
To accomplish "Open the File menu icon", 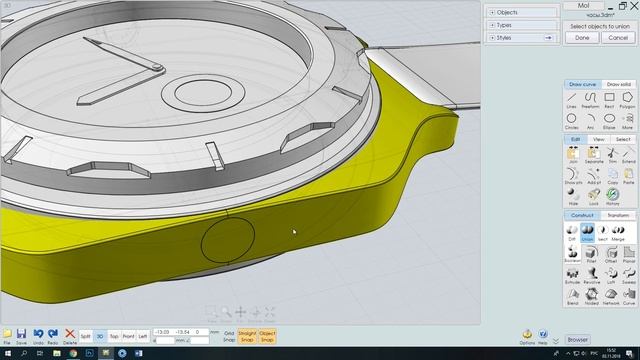I will (7, 337).
